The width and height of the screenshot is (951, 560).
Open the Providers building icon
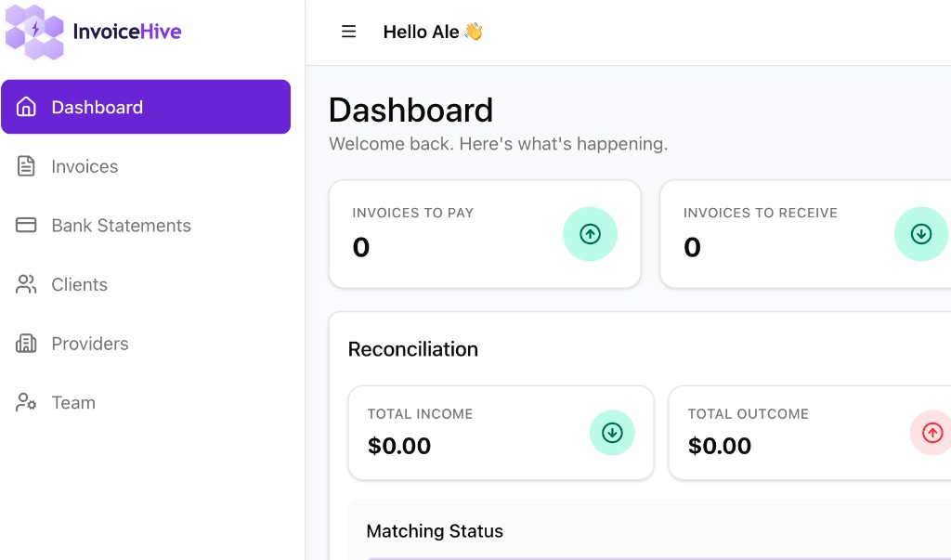[26, 344]
